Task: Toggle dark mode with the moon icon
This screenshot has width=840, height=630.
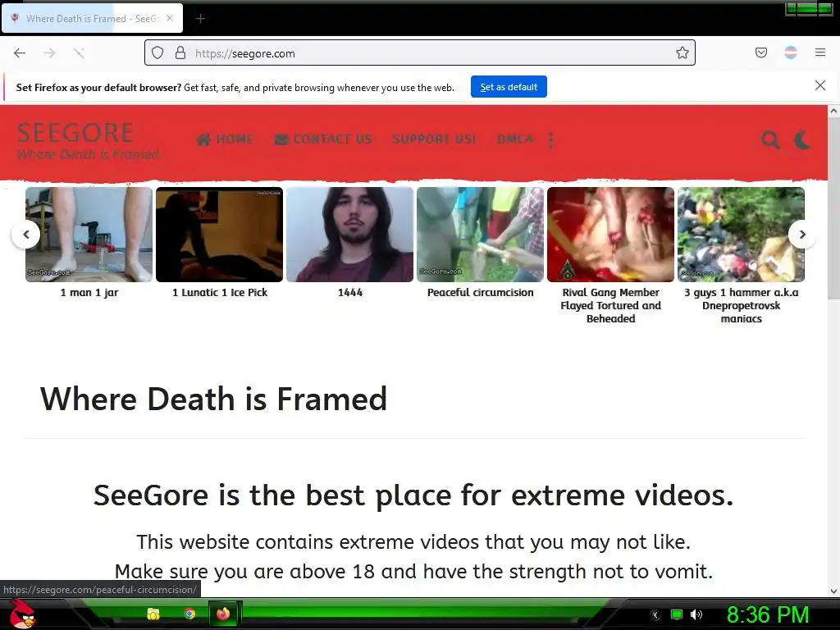Action: [802, 139]
